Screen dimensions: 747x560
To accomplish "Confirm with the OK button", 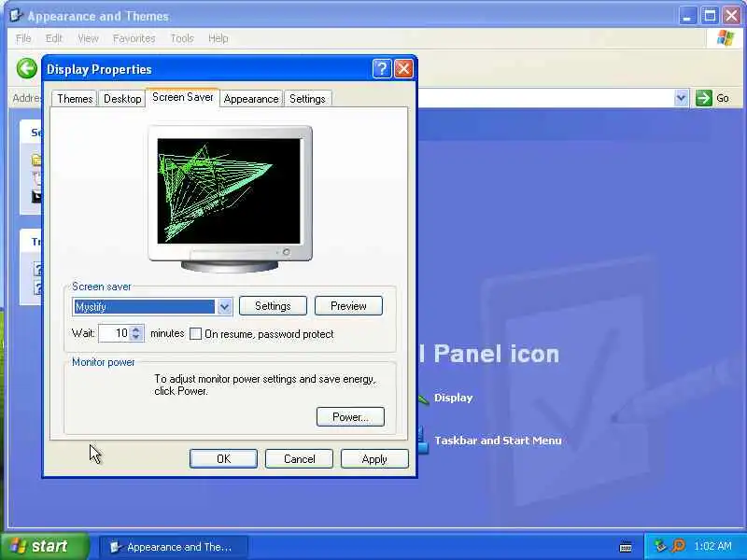I will coord(223,458).
